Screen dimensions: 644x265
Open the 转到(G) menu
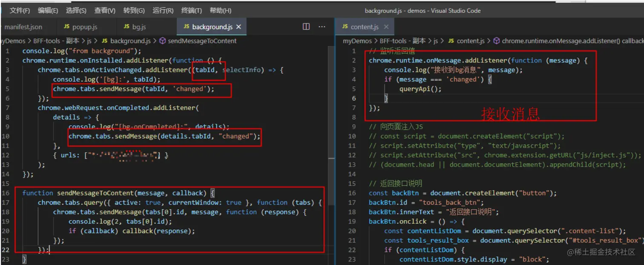[x=134, y=11]
